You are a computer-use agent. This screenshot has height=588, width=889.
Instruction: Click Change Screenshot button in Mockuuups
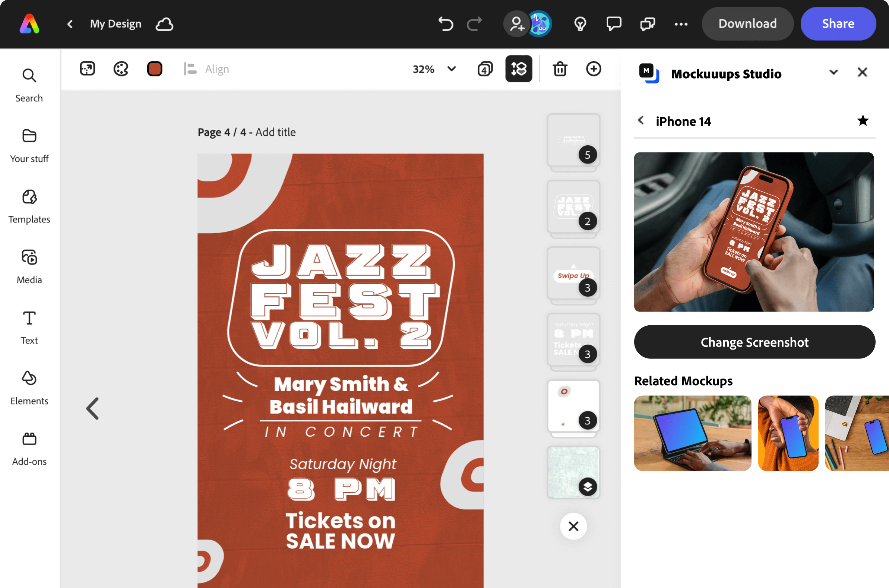754,342
